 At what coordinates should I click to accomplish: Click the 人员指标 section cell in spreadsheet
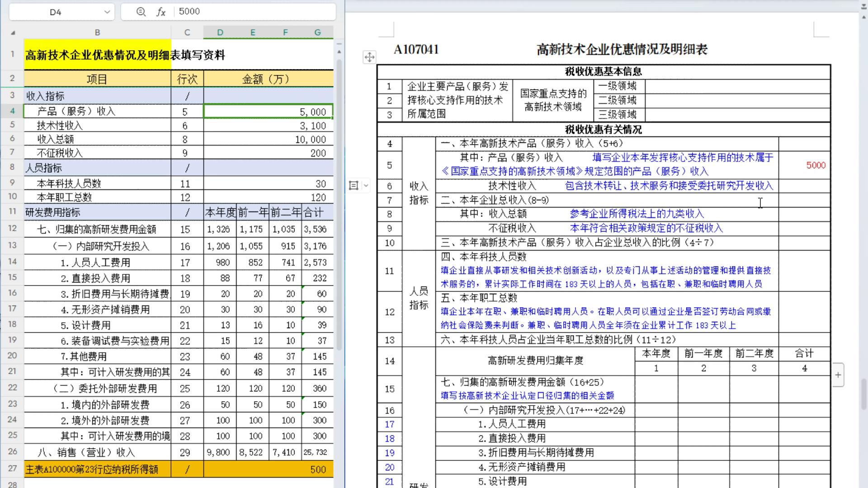click(x=97, y=168)
